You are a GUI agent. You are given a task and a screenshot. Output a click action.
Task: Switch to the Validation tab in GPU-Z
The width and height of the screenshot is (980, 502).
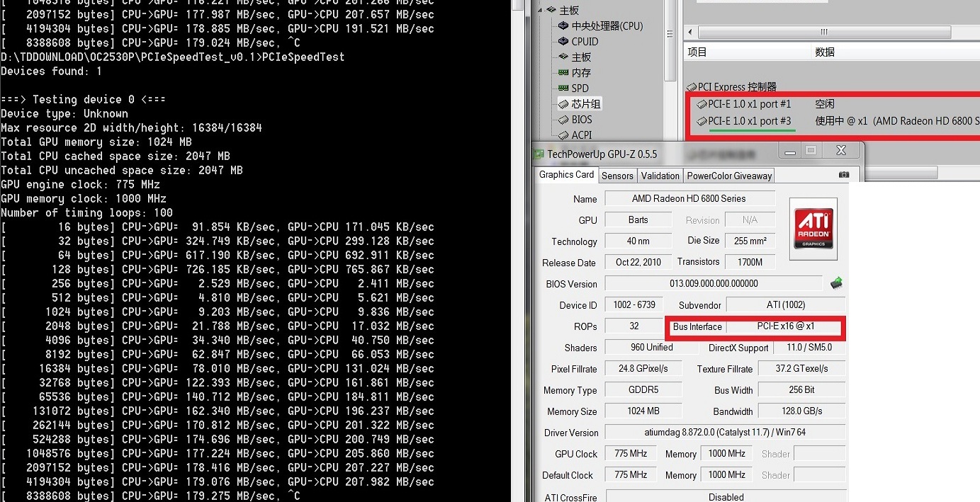point(660,176)
